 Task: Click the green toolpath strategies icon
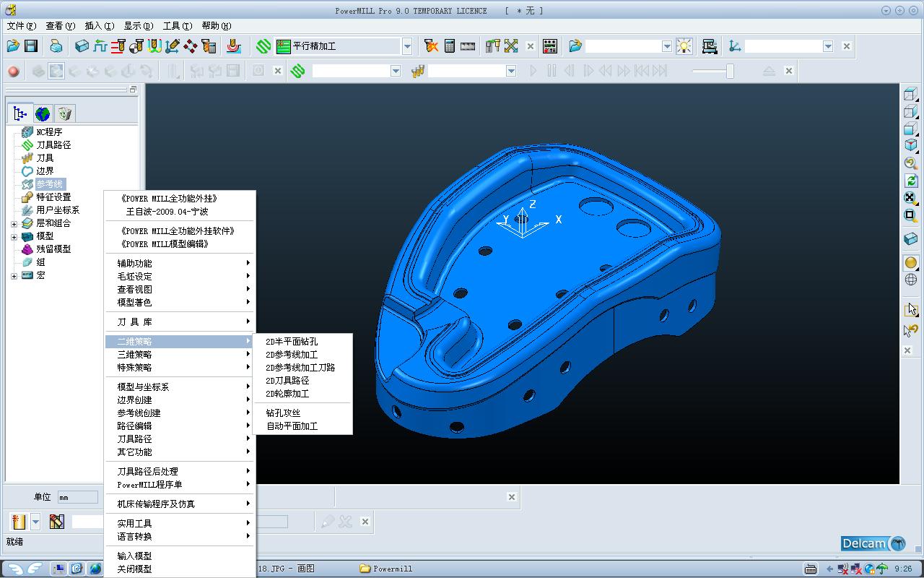click(x=263, y=46)
